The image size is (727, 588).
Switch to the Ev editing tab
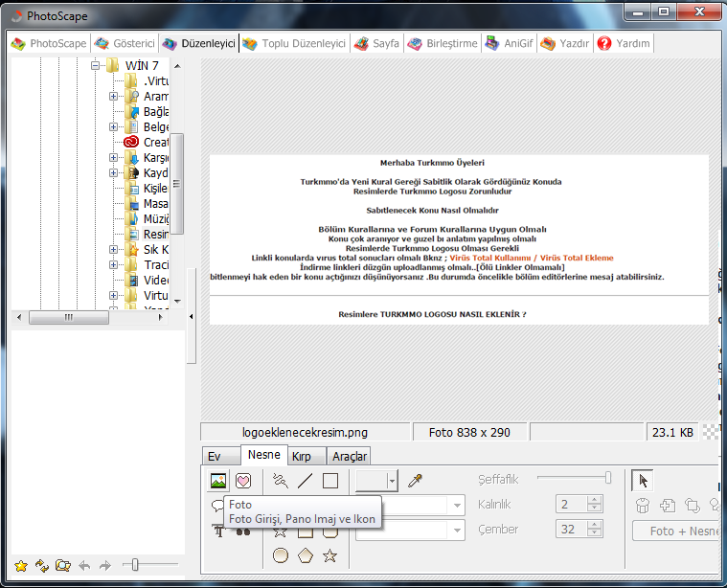221,456
